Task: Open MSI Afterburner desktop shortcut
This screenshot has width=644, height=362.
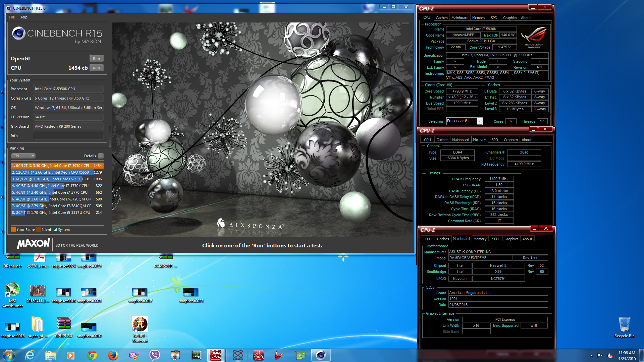Action: [x=13, y=295]
